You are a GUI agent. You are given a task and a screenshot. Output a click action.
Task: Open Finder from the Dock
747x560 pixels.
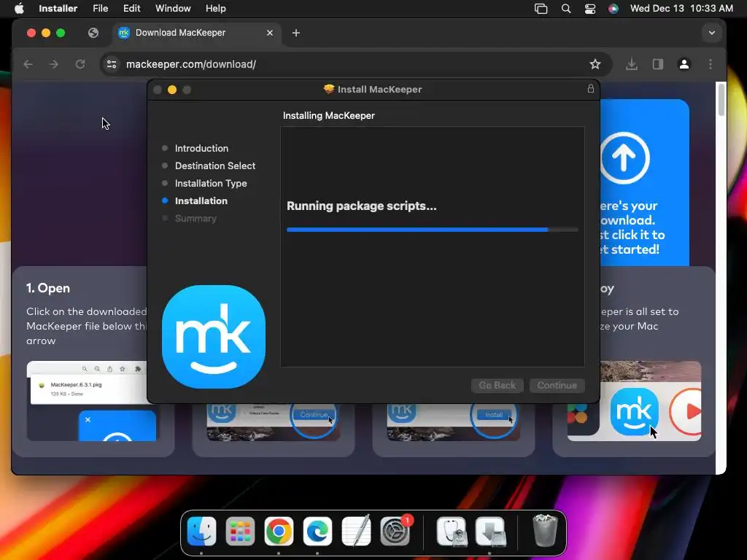pos(201,531)
